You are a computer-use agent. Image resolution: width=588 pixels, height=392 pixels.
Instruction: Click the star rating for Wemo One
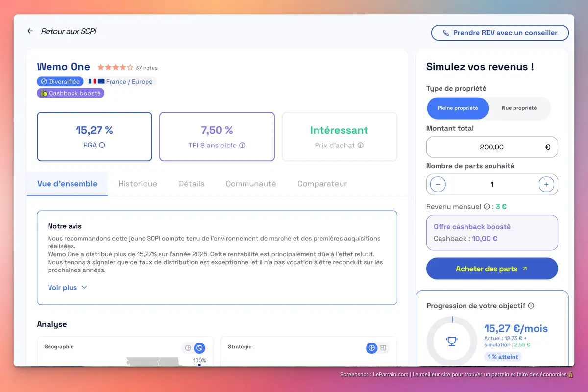click(115, 67)
